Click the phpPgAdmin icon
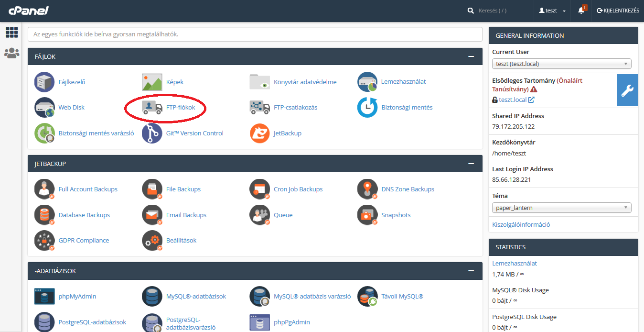Image resolution: width=644 pixels, height=332 pixels. pyautogui.click(x=260, y=322)
